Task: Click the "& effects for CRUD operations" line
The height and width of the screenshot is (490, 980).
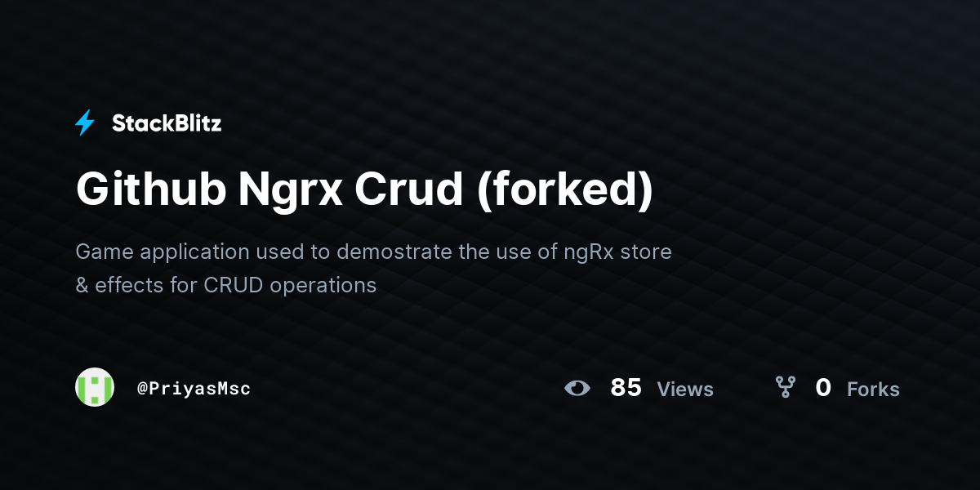Action: [226, 285]
